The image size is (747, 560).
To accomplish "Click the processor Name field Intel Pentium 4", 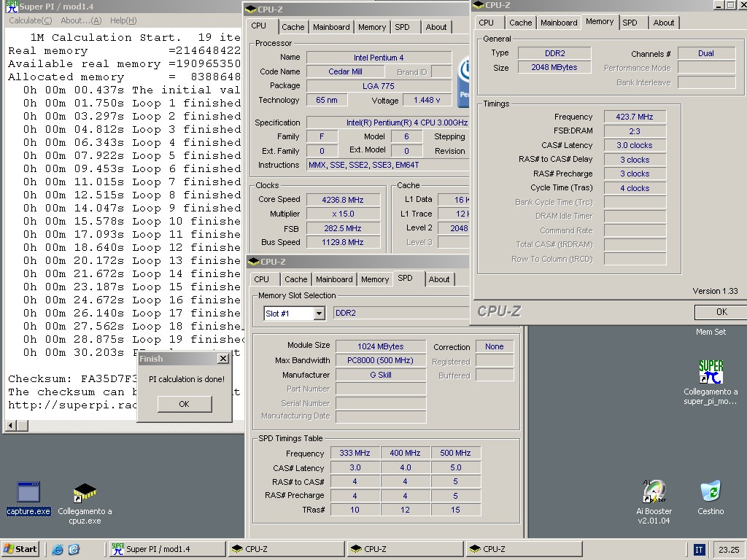I will pos(379,58).
